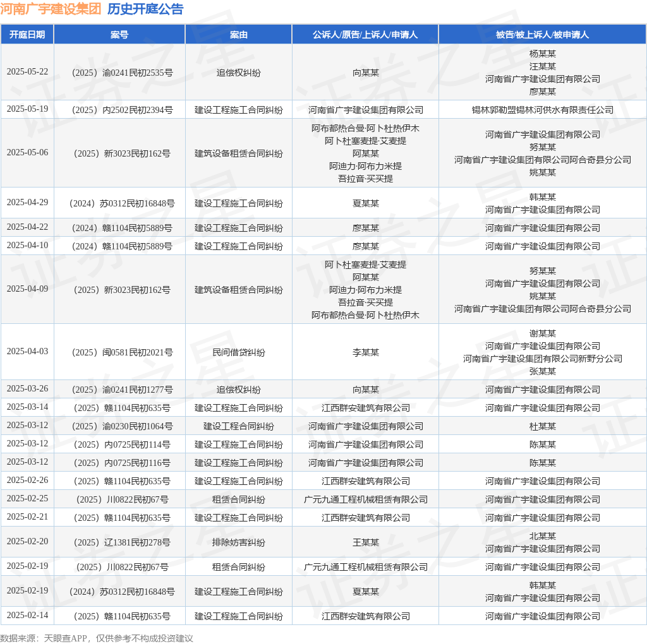Click 租赁合同纠纷 in the 2025-02-19 row

[238, 567]
